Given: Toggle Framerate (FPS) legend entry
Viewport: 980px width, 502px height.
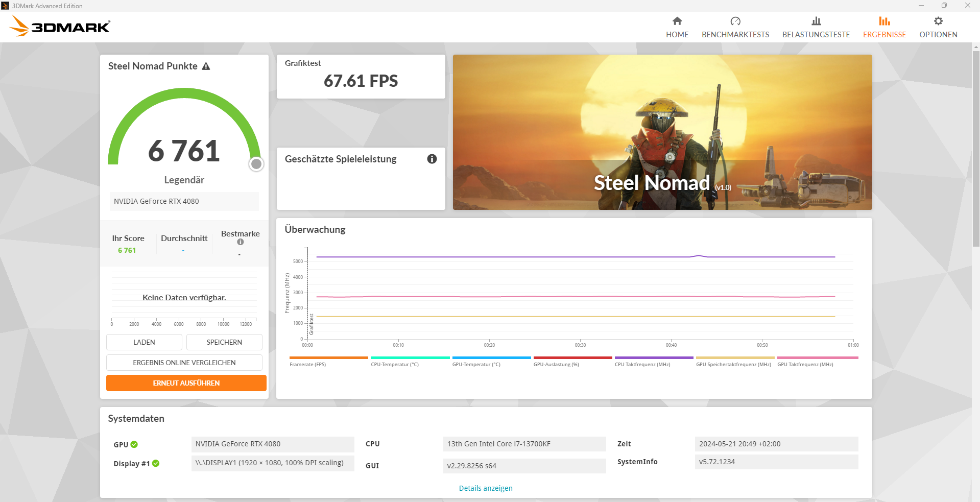Looking at the screenshot, I should pos(328,362).
